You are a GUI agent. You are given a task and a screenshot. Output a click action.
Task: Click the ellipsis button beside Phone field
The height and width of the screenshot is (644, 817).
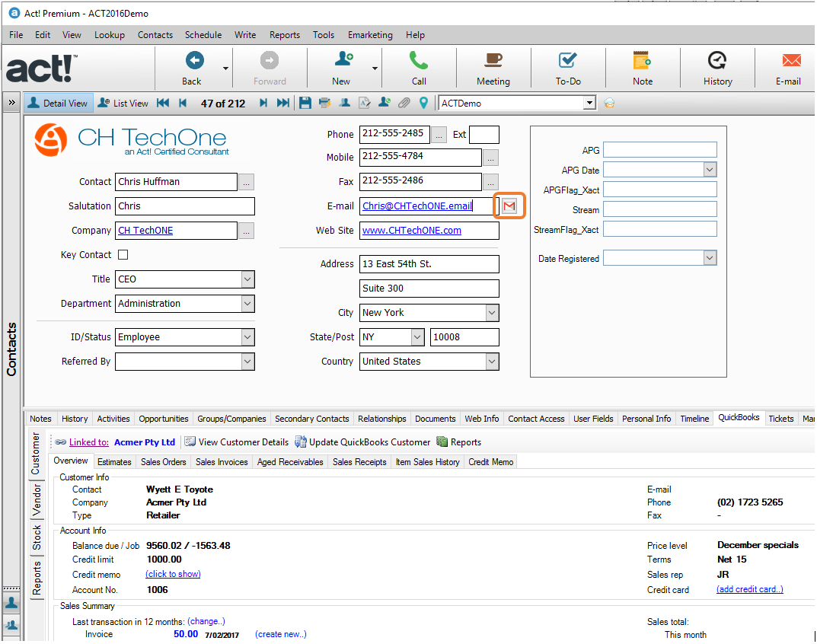pyautogui.click(x=439, y=135)
